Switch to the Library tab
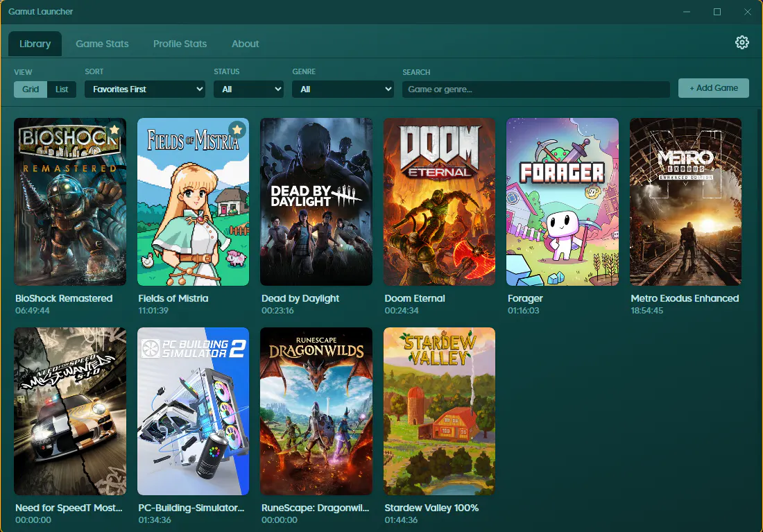This screenshot has height=532, width=763. (35, 44)
